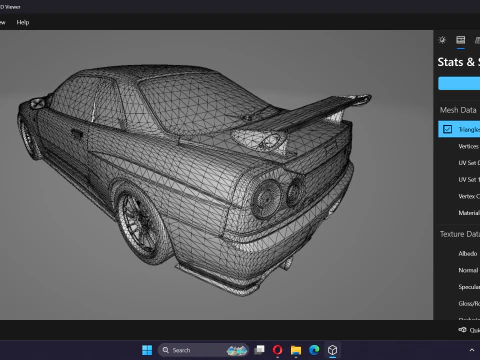The width and height of the screenshot is (480, 360).
Task: Select the Stats & Shading panel tab icon
Action: [461, 40]
